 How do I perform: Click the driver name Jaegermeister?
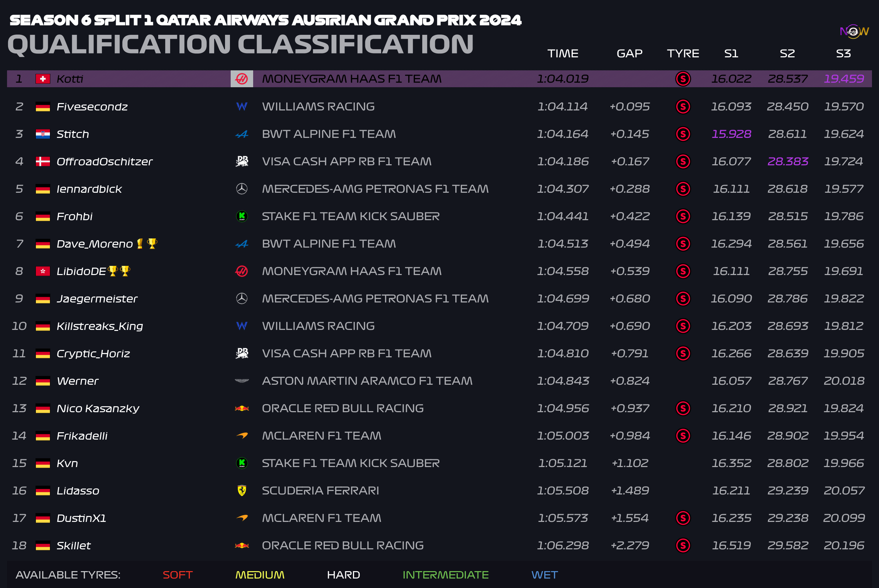[x=97, y=299]
